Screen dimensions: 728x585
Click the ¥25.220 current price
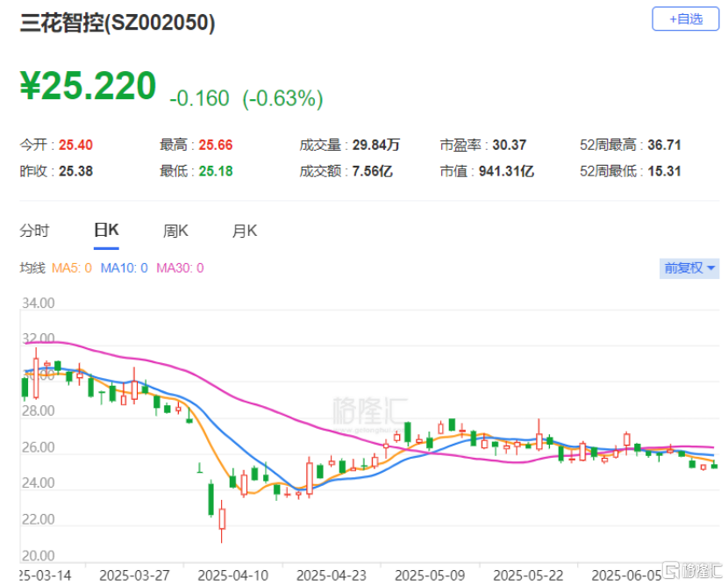coord(88,85)
